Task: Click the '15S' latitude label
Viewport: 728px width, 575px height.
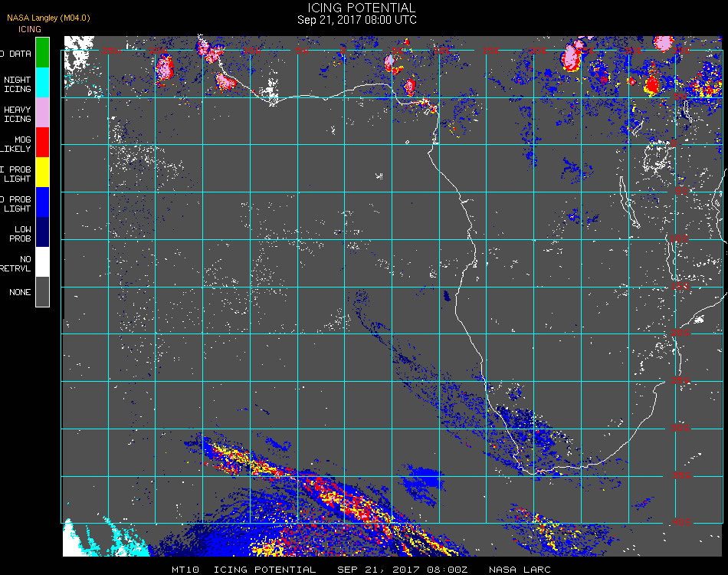Action: click(680, 286)
